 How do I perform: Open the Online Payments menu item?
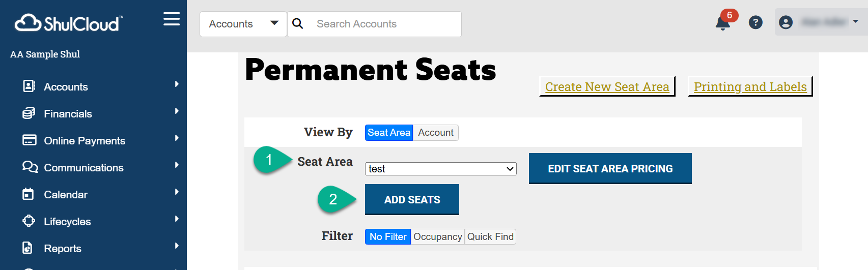tap(85, 141)
